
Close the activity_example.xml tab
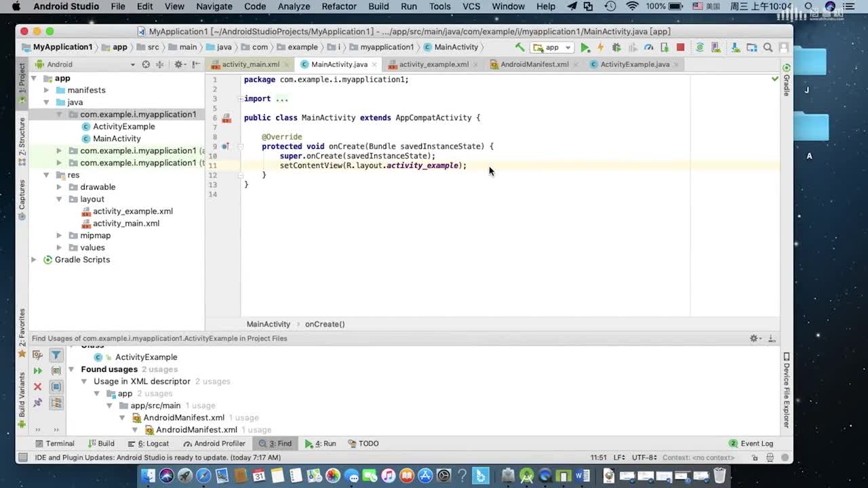475,65
